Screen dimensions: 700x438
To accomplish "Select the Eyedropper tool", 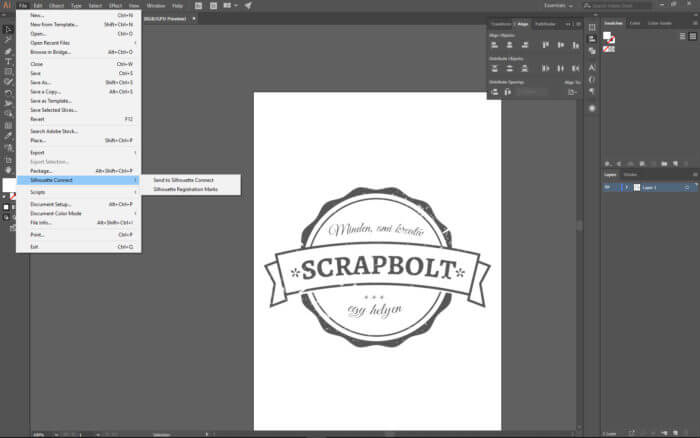I will [x=8, y=136].
